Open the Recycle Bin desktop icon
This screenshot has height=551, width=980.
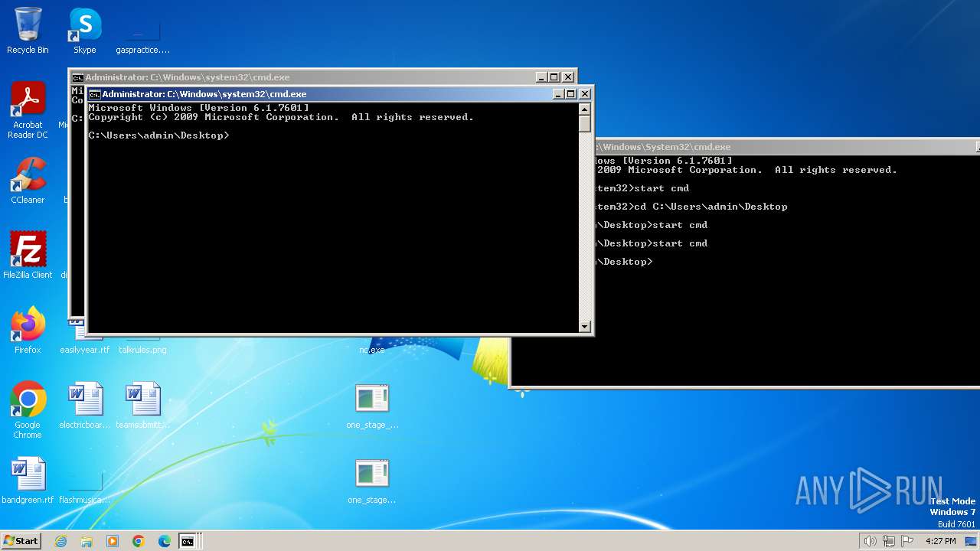[x=28, y=31]
